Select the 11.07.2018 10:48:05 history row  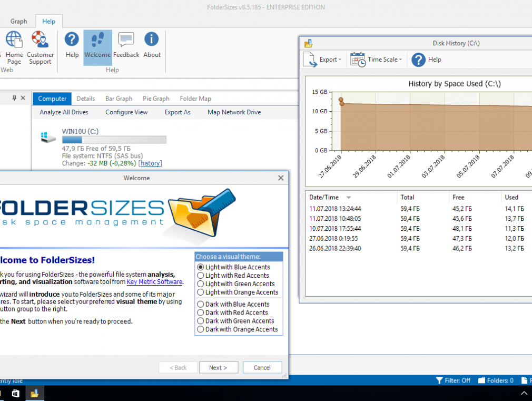pos(419,219)
